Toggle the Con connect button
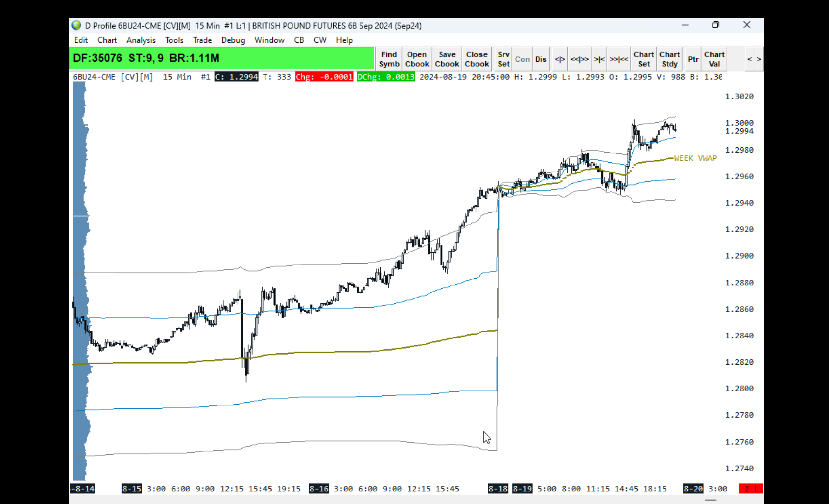 [522, 59]
